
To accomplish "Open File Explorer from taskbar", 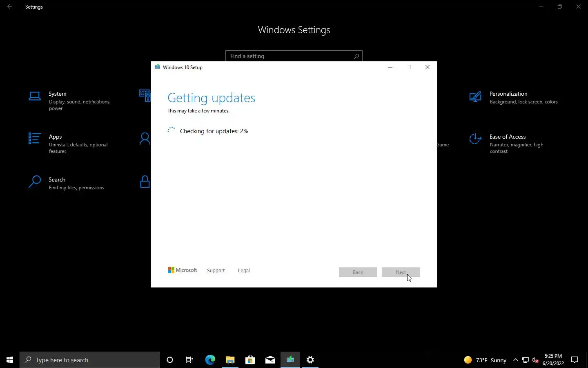I will (x=230, y=360).
